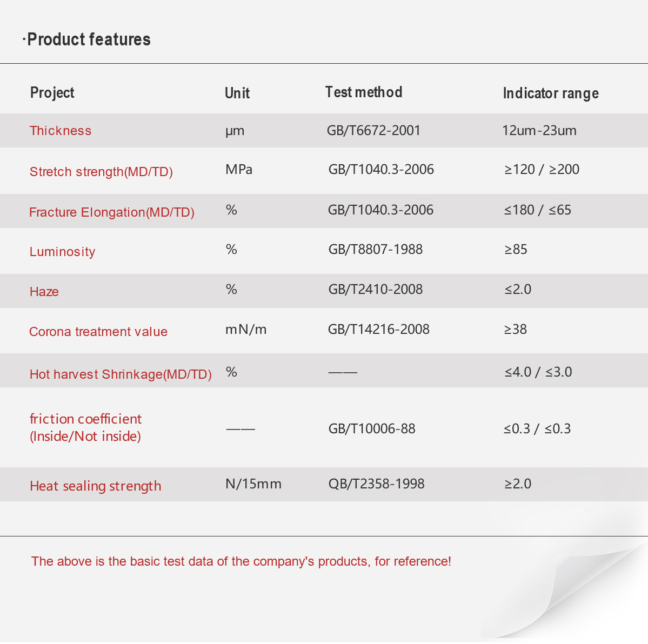Click Corona treatment value label
The image size is (648, 644).
pos(98,331)
